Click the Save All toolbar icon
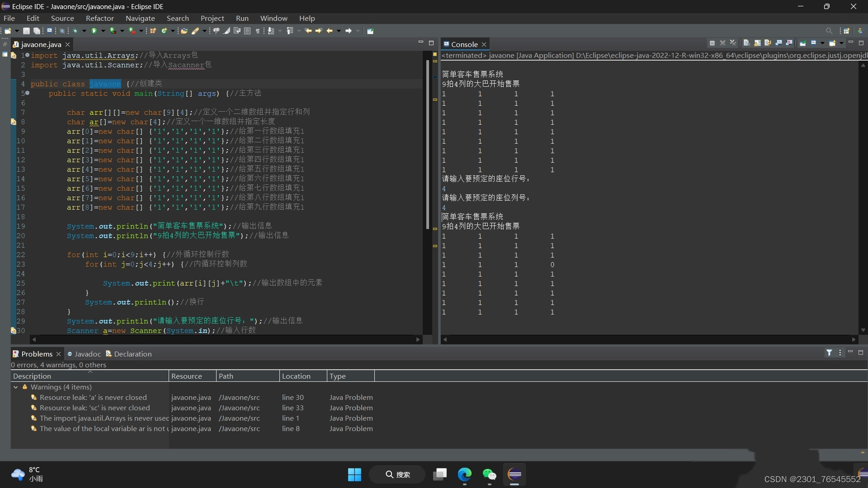This screenshot has height=488, width=868. pyautogui.click(x=37, y=31)
